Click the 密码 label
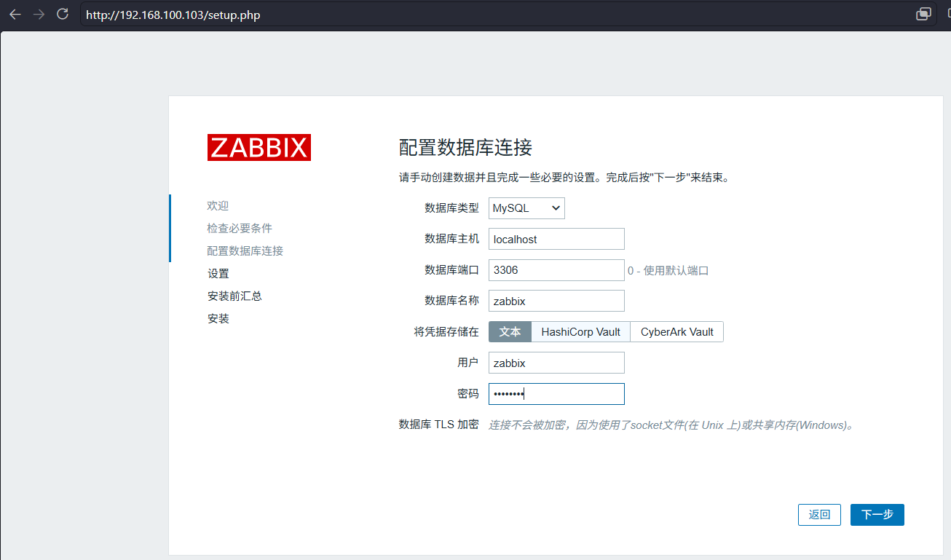 (x=468, y=394)
